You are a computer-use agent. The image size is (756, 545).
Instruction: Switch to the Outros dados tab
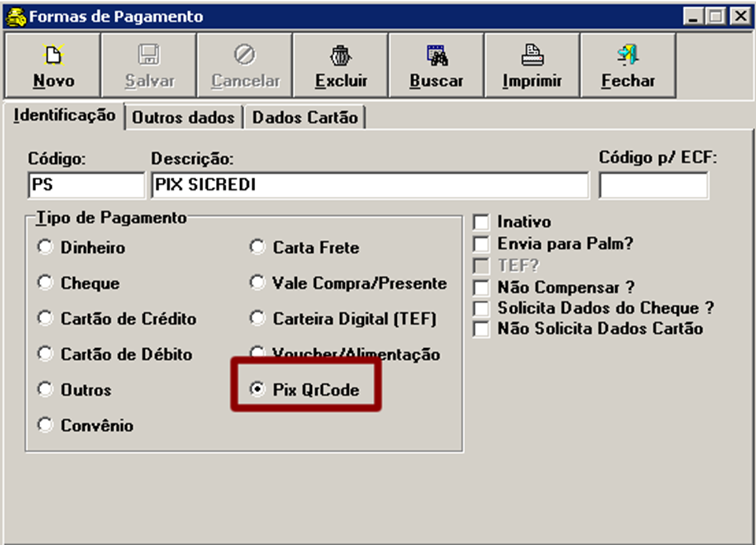coord(183,118)
